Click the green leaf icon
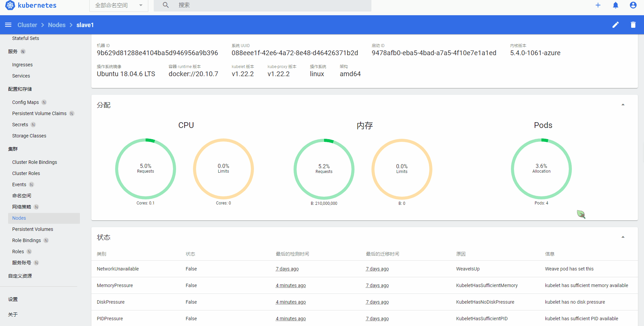 tap(581, 214)
